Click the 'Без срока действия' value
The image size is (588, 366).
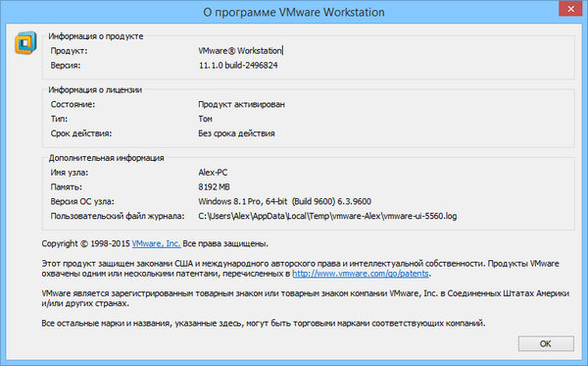(x=236, y=133)
